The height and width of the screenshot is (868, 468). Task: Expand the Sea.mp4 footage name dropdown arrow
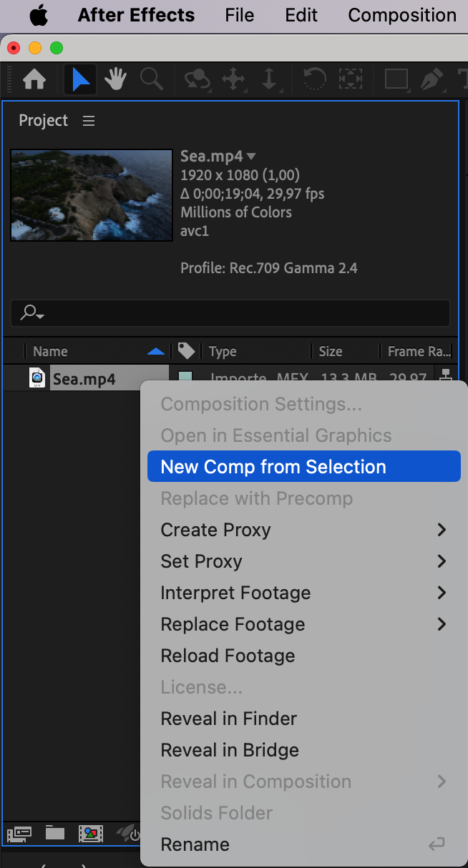pyautogui.click(x=252, y=157)
